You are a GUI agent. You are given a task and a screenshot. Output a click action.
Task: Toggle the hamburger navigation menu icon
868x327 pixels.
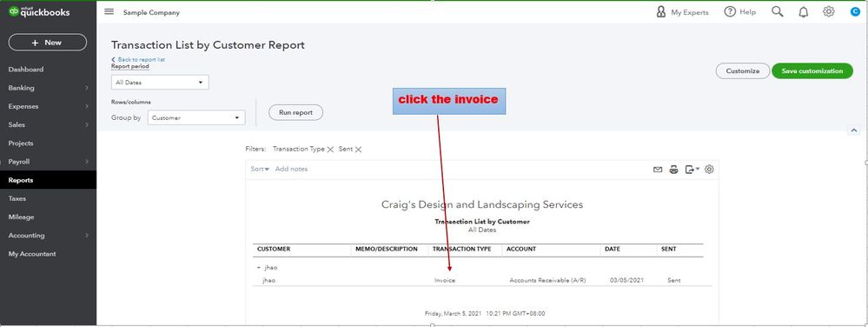coord(109,11)
